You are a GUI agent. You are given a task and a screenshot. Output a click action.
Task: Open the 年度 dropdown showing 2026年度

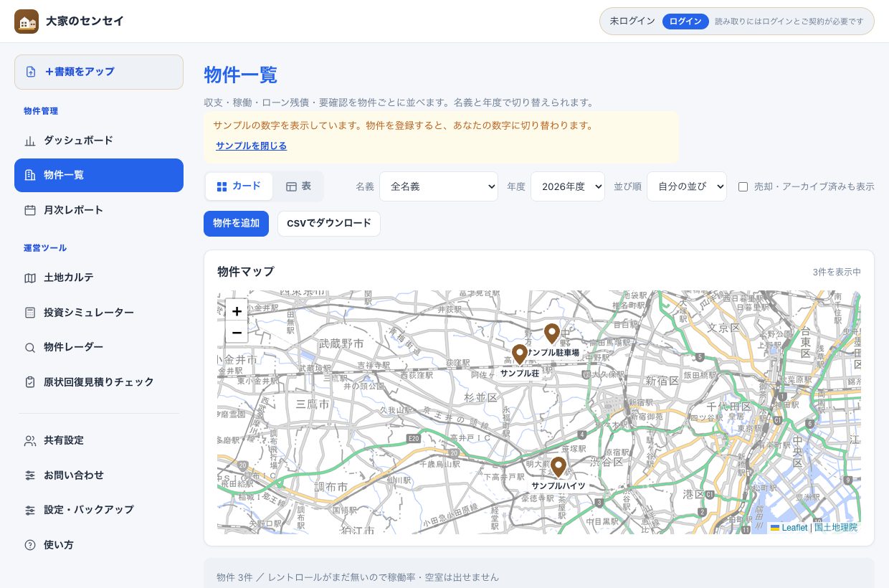tap(568, 186)
